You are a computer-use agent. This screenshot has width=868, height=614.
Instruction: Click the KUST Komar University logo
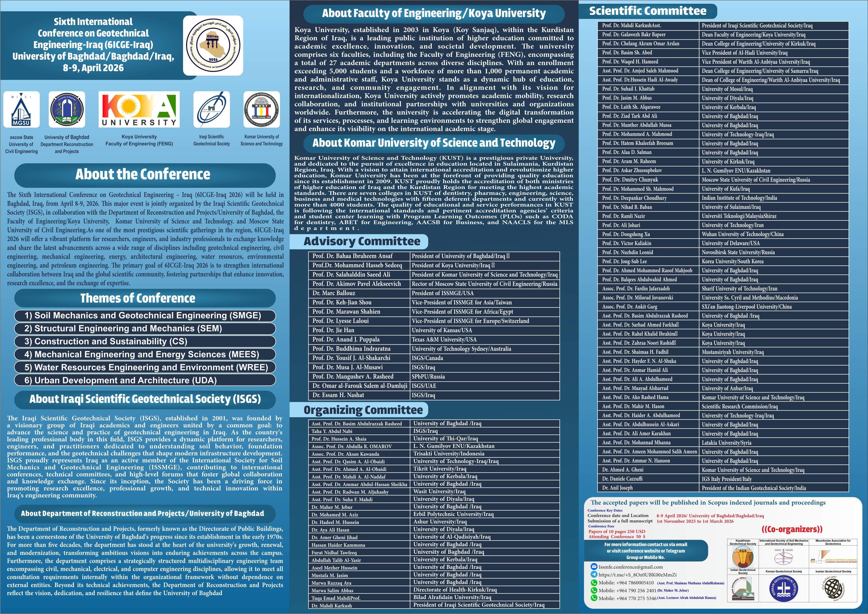pos(262,109)
